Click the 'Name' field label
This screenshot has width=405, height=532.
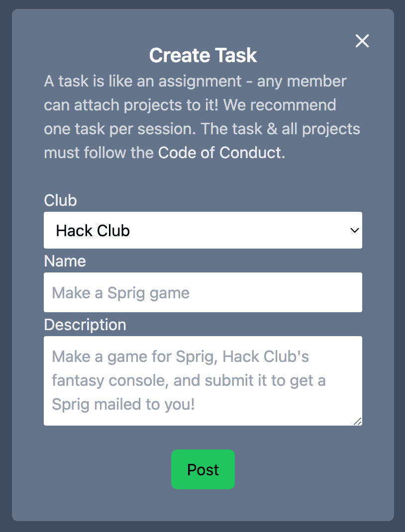[65, 261]
